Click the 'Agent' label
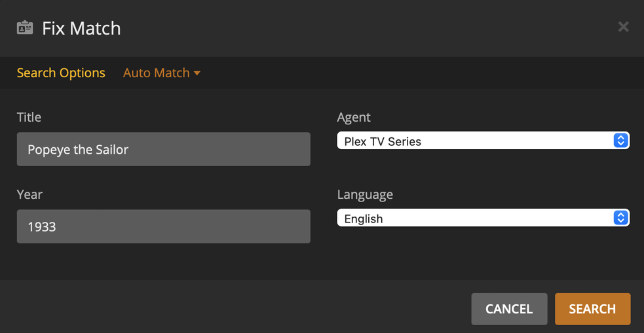Image resolution: width=644 pixels, height=333 pixels. coord(354,117)
